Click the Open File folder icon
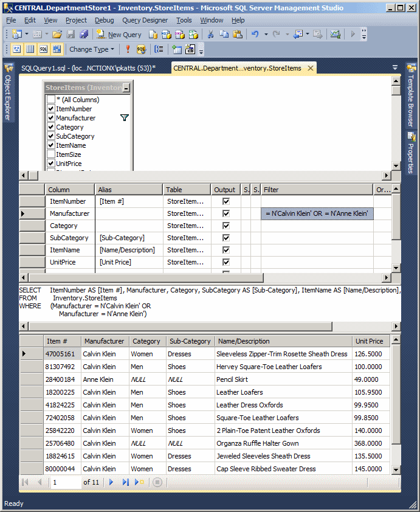The width and height of the screenshot is (420, 512). (57, 34)
